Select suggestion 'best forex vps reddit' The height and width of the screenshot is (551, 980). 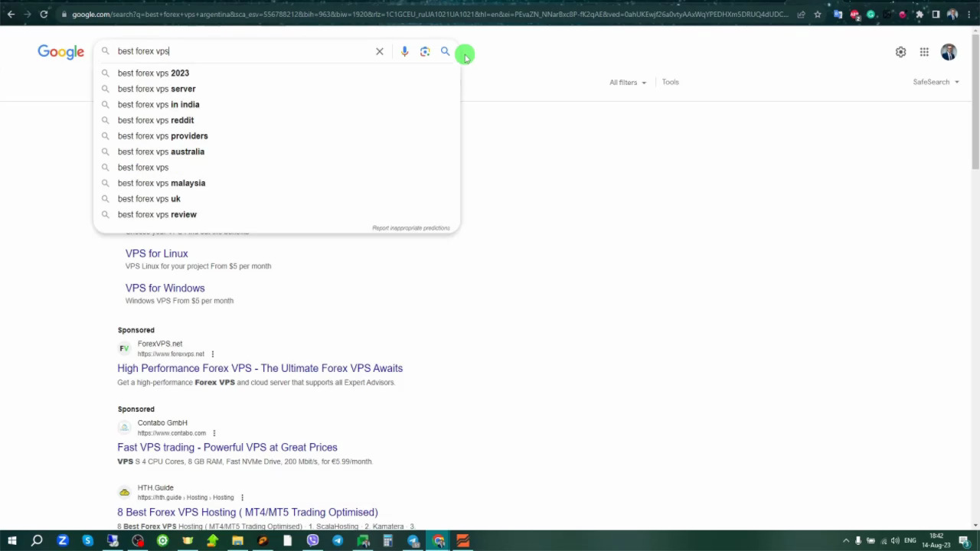[277, 120]
